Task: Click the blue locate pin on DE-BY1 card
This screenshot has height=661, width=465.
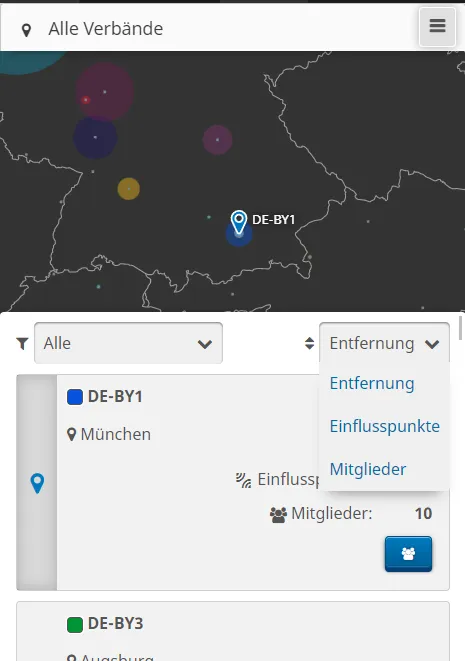Action: click(x=37, y=483)
